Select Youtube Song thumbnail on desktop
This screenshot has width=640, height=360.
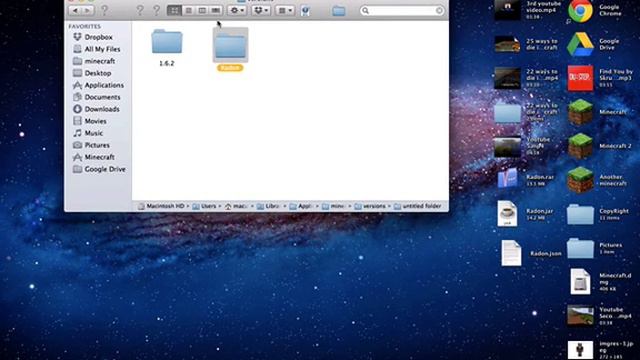coord(507,146)
